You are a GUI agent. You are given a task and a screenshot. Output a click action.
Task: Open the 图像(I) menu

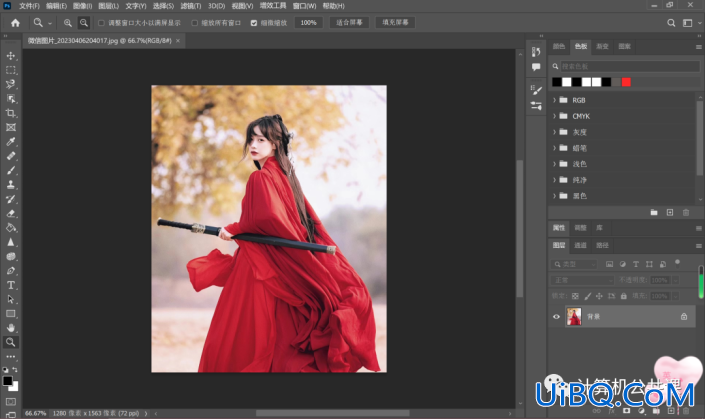click(x=83, y=6)
